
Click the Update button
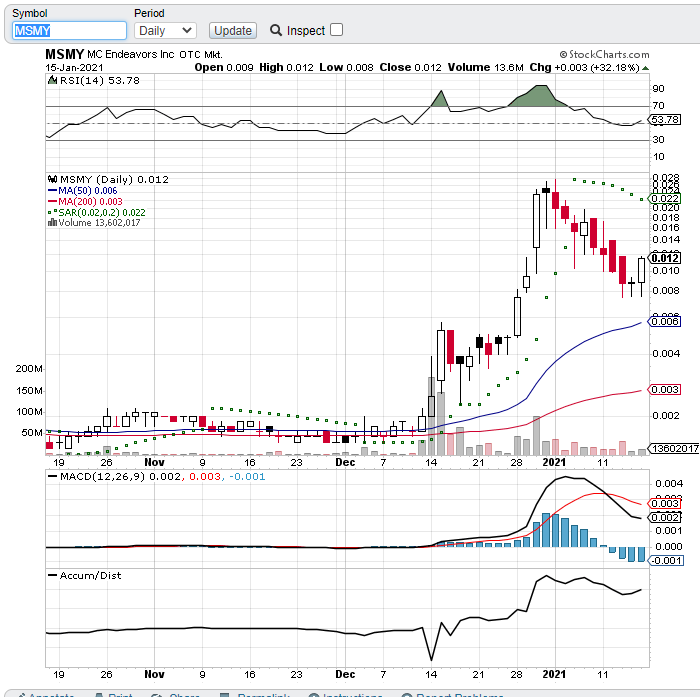[233, 31]
